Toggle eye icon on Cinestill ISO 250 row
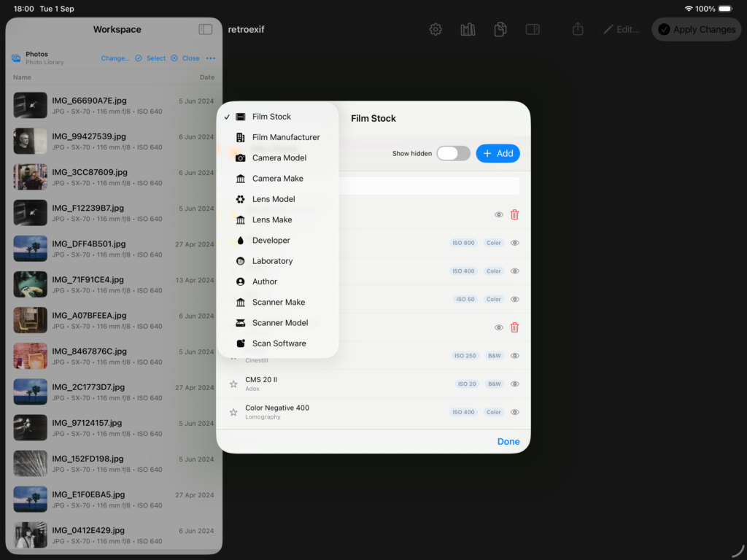This screenshot has width=747, height=560. click(515, 356)
